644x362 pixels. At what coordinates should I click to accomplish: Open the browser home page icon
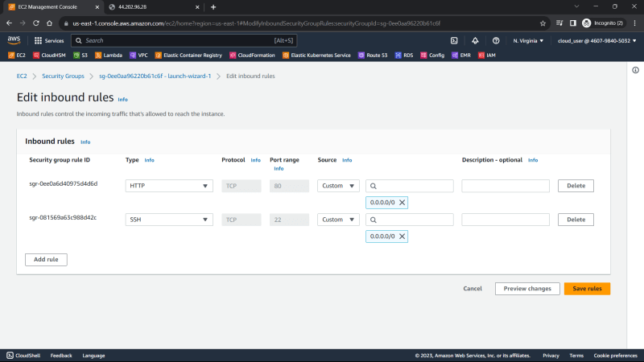click(x=49, y=23)
